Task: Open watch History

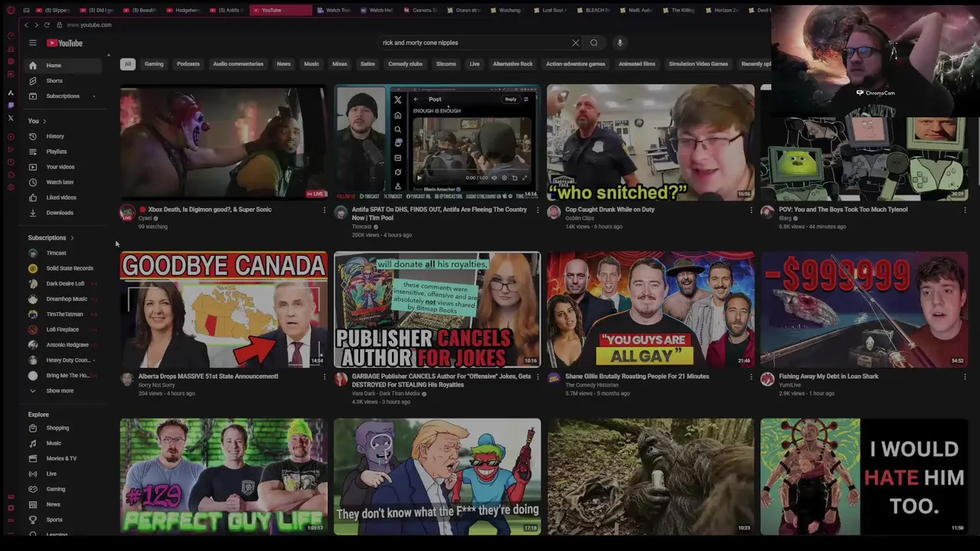Action: (63, 136)
